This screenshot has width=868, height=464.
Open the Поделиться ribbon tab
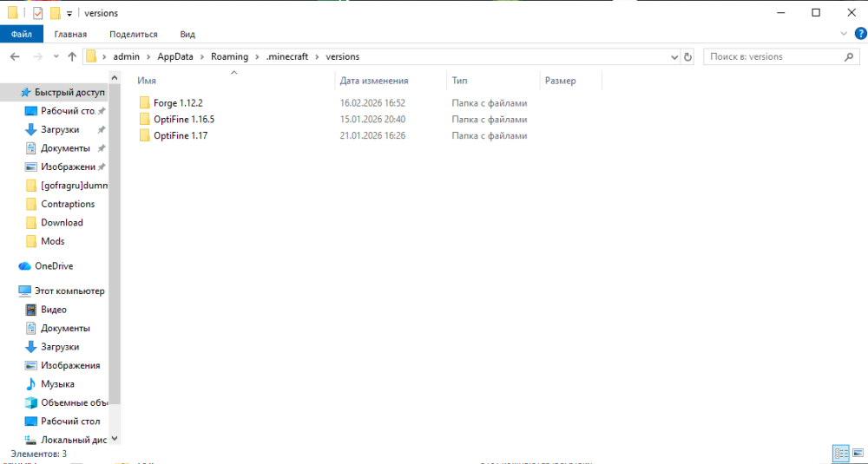coord(134,35)
